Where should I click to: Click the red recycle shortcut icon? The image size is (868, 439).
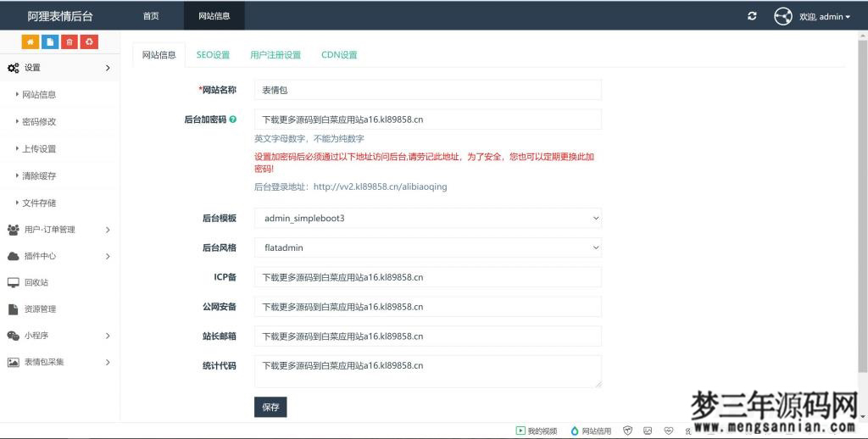pyautogui.click(x=89, y=42)
